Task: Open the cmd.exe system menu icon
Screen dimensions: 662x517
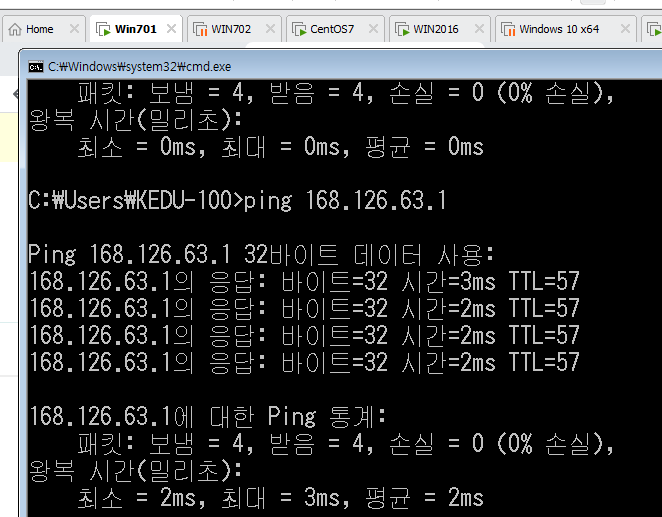Action: click(36, 67)
